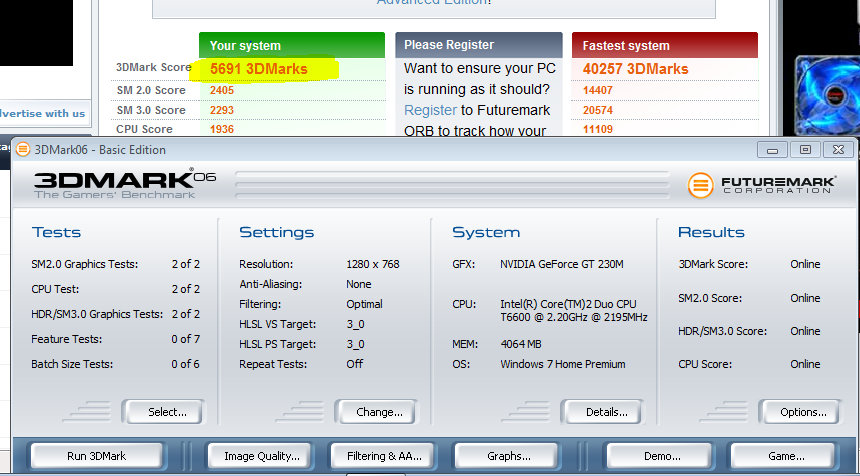Close the 3DMark06 Basic Edition window
860x476 pixels.
pyautogui.click(x=838, y=150)
